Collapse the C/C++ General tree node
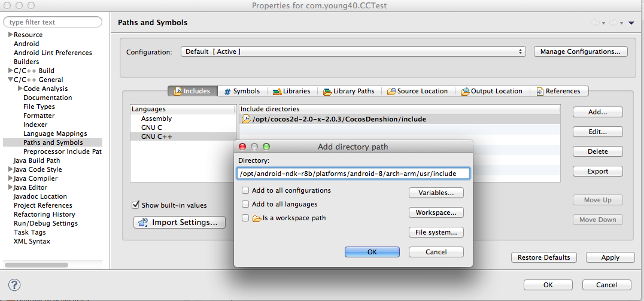 [10, 80]
